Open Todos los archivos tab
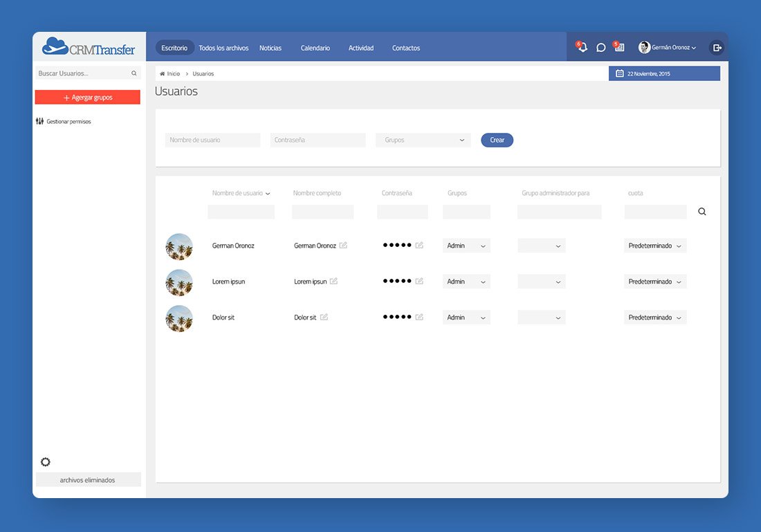The image size is (761, 532). click(x=223, y=48)
